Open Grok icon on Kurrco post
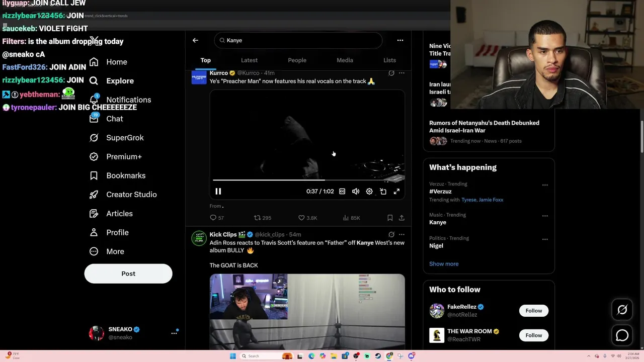The width and height of the screenshot is (644, 362). 391,73
